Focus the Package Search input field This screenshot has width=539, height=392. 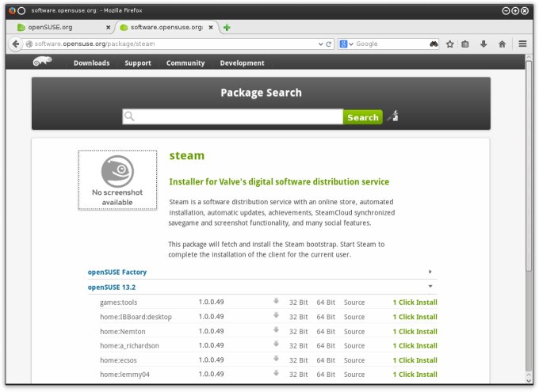233,117
